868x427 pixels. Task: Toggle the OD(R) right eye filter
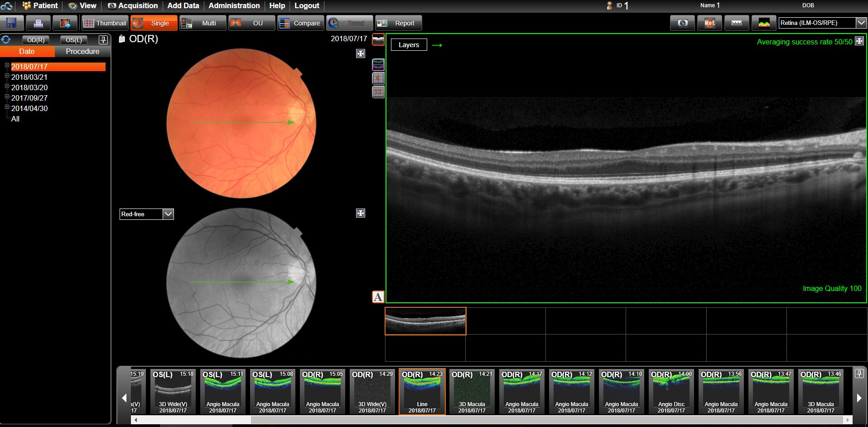[36, 40]
